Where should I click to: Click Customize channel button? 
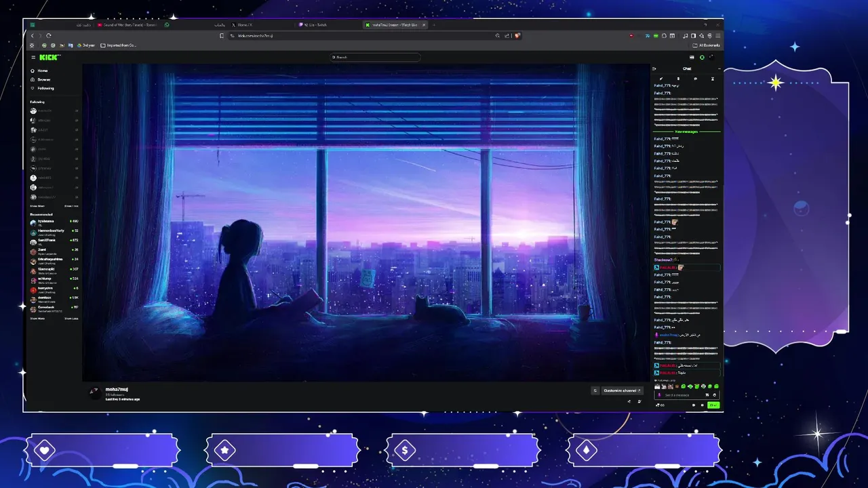(x=623, y=390)
